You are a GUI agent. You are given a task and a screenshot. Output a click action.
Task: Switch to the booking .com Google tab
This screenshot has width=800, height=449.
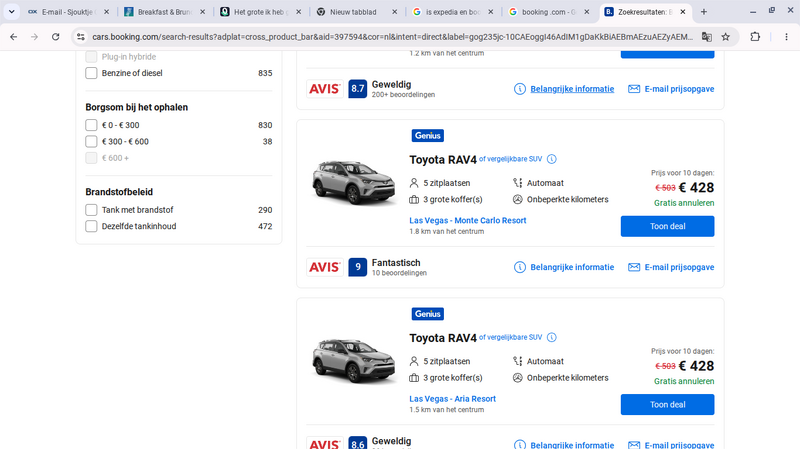548,12
